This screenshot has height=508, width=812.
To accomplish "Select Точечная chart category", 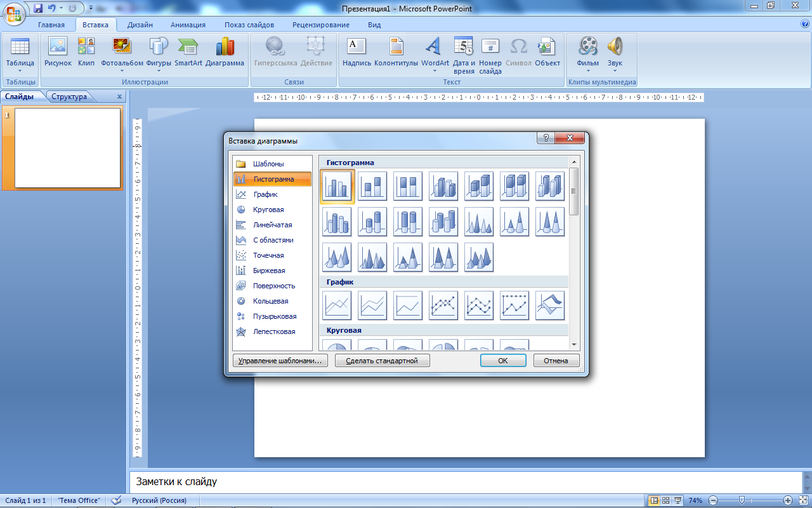I will coord(273,255).
